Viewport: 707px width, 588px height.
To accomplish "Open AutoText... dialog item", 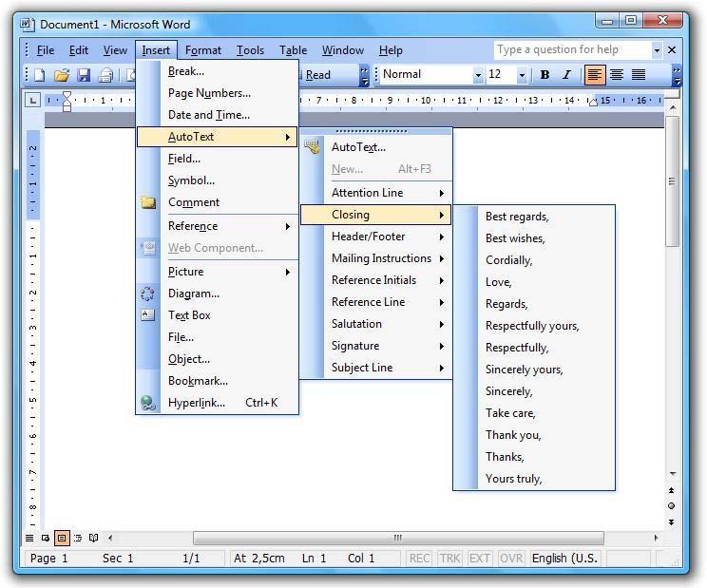I will pos(376,147).
